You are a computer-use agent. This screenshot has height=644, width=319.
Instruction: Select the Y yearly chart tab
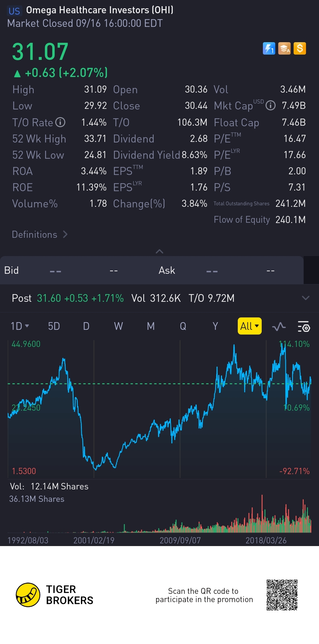(x=215, y=326)
